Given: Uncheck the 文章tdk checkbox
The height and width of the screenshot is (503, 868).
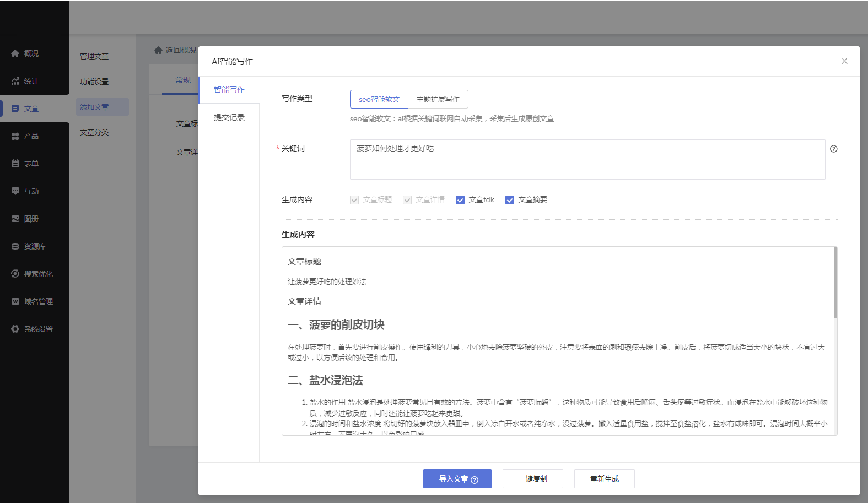Looking at the screenshot, I should [x=460, y=200].
